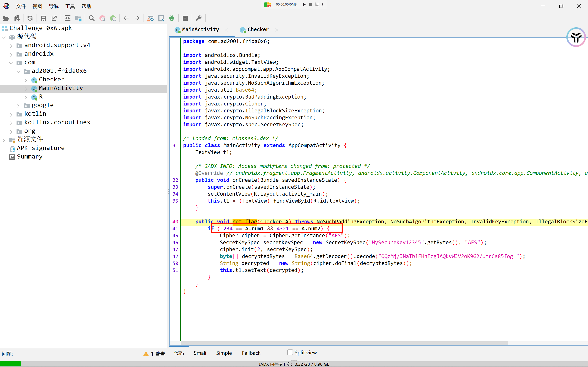Collapse the ad2001.frida0x6 package
Viewport: 588px width, 367px height.
coord(18,71)
